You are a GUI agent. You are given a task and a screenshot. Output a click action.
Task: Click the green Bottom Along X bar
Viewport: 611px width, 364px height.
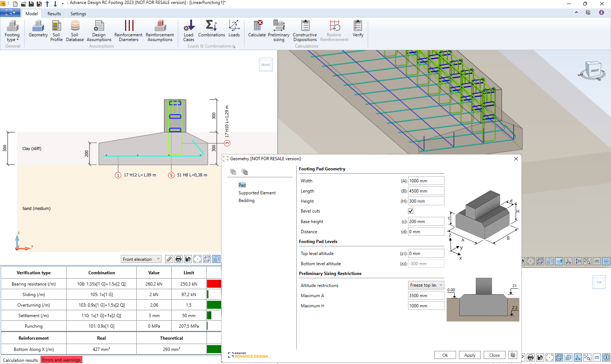tap(214, 349)
